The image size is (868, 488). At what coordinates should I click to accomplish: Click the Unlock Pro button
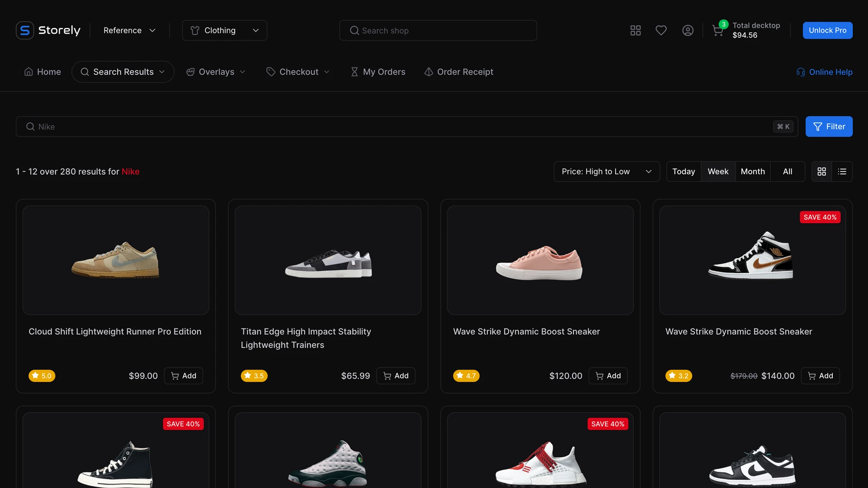pyautogui.click(x=827, y=30)
